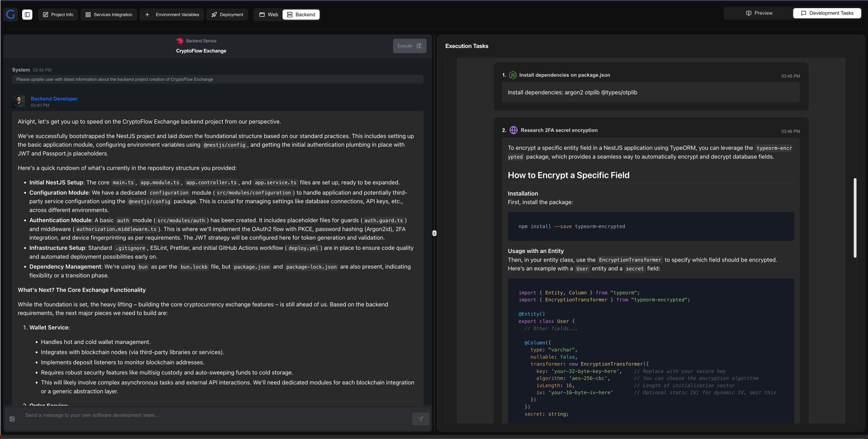Open Environment Variables

tap(172, 14)
